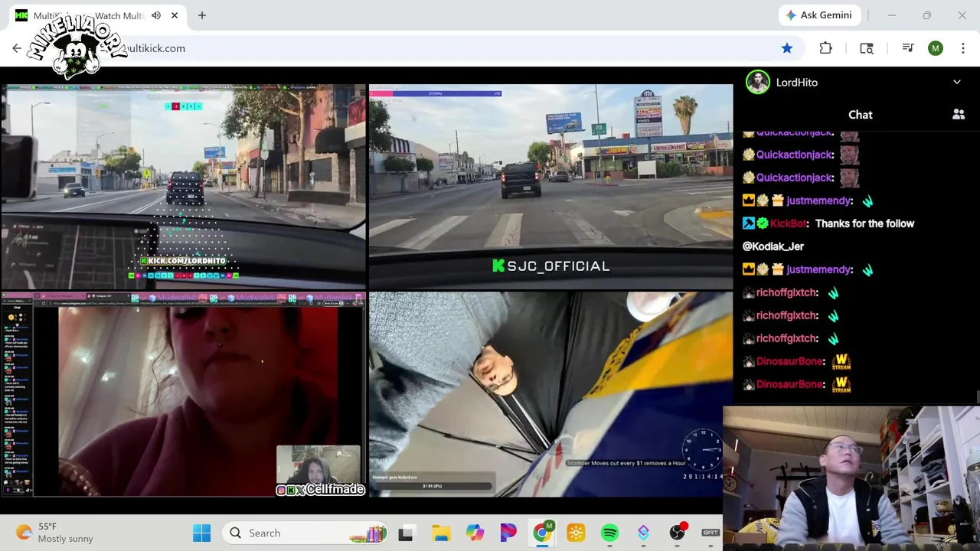
Task: Switch to Chrome in the taskbar
Action: [542, 533]
